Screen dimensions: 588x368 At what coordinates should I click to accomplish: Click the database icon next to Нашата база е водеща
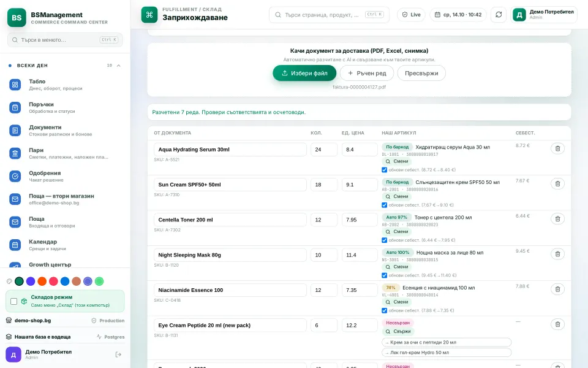[9, 337]
